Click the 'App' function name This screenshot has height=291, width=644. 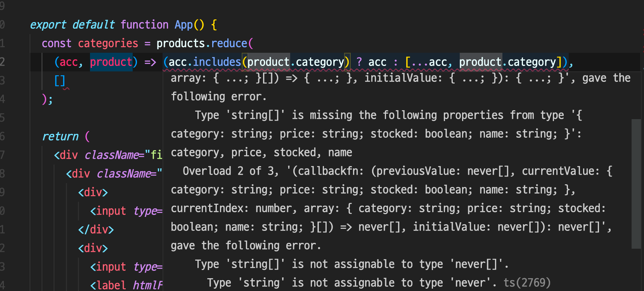click(184, 25)
